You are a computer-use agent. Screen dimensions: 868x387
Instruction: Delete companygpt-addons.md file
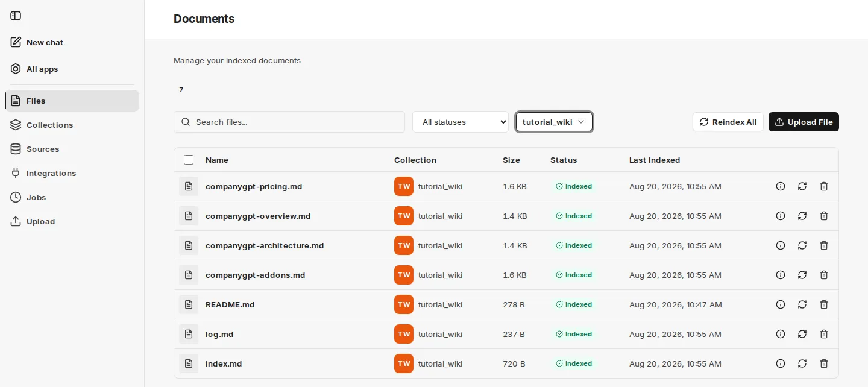coord(824,275)
